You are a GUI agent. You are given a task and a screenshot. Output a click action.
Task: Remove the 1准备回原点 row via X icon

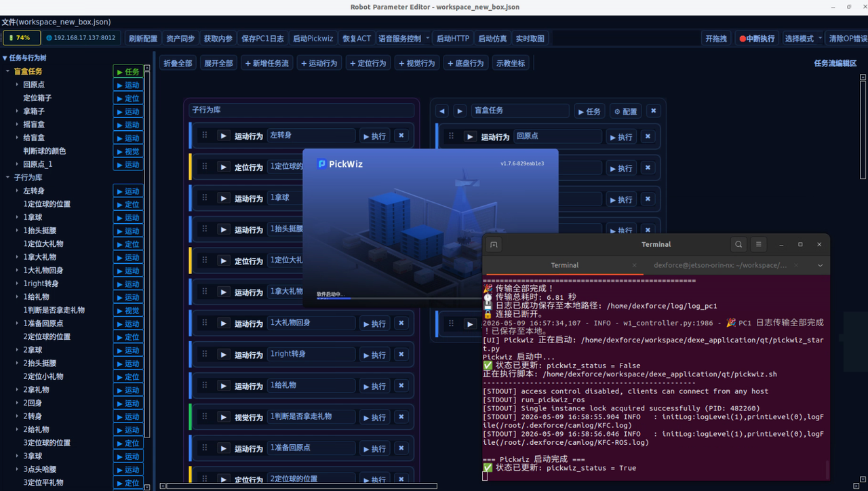click(x=401, y=448)
